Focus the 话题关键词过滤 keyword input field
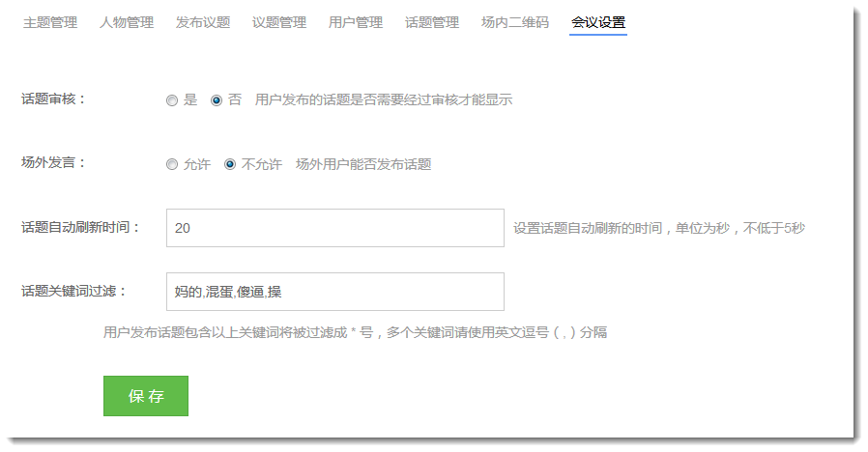 point(334,292)
